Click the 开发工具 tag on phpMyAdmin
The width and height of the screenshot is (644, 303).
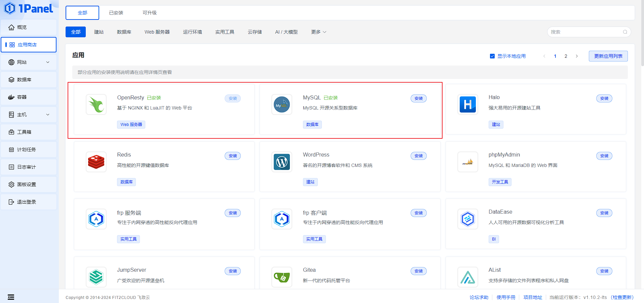500,182
